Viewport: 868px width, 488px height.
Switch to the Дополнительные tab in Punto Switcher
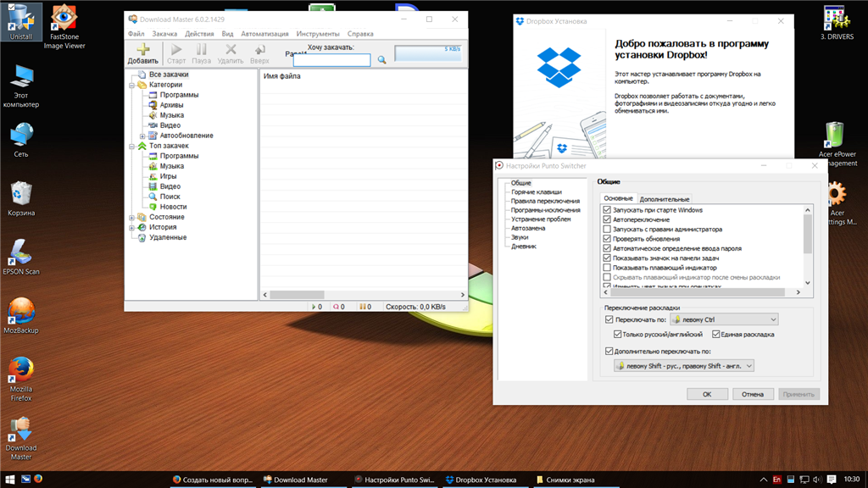tap(665, 199)
